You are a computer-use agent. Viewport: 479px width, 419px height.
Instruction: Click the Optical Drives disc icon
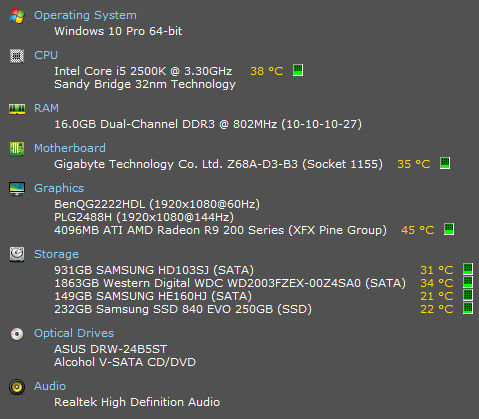click(17, 334)
